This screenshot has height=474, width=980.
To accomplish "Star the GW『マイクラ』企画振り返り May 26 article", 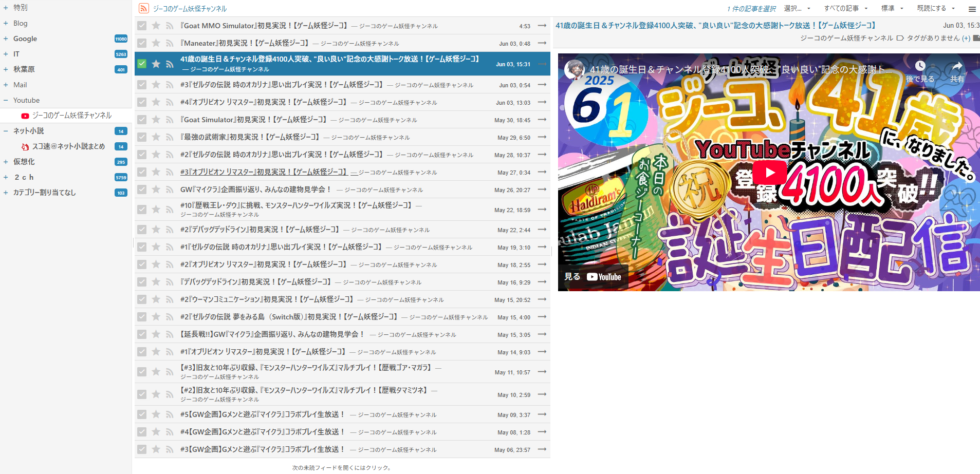I will pos(156,189).
